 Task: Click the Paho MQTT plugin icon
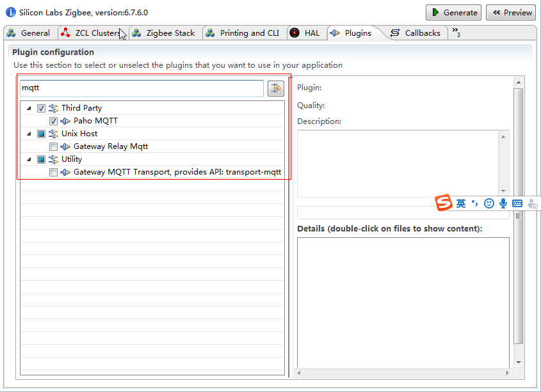pyautogui.click(x=65, y=121)
